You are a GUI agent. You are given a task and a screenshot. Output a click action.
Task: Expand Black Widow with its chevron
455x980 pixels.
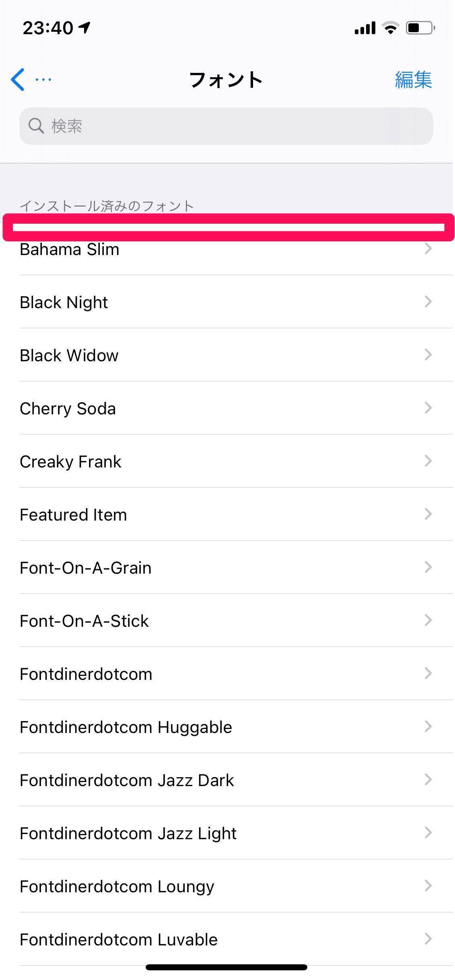coord(428,355)
